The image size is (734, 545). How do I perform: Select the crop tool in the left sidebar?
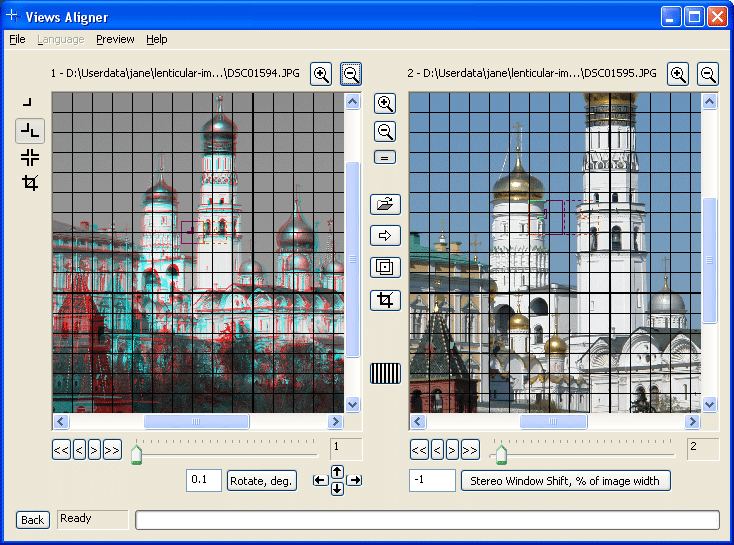pyautogui.click(x=30, y=183)
